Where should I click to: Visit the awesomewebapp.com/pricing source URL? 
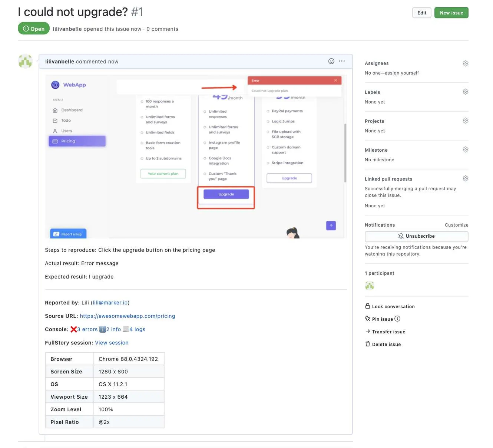128,316
